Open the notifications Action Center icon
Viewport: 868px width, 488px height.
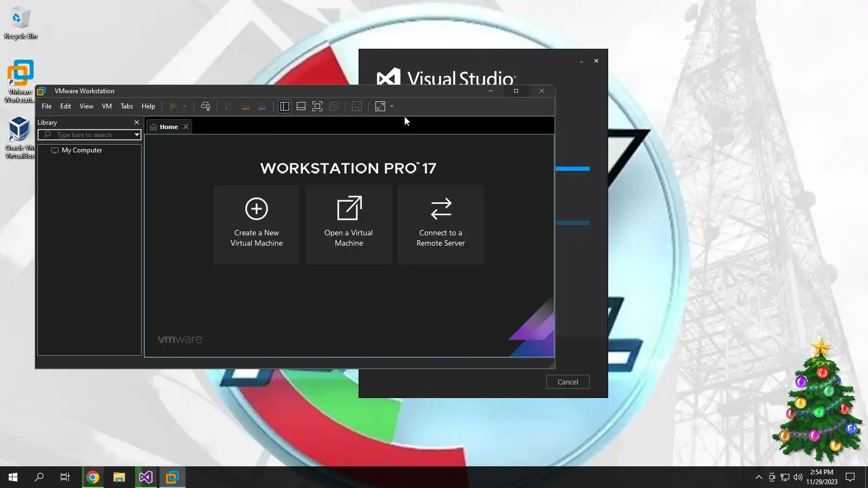(x=850, y=477)
